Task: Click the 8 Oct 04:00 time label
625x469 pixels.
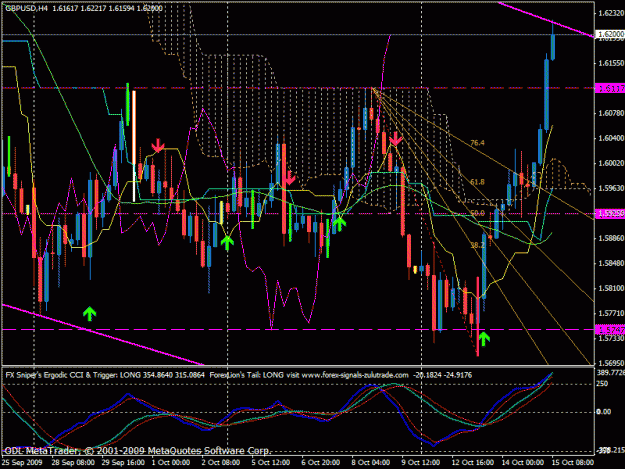Action: (371, 462)
